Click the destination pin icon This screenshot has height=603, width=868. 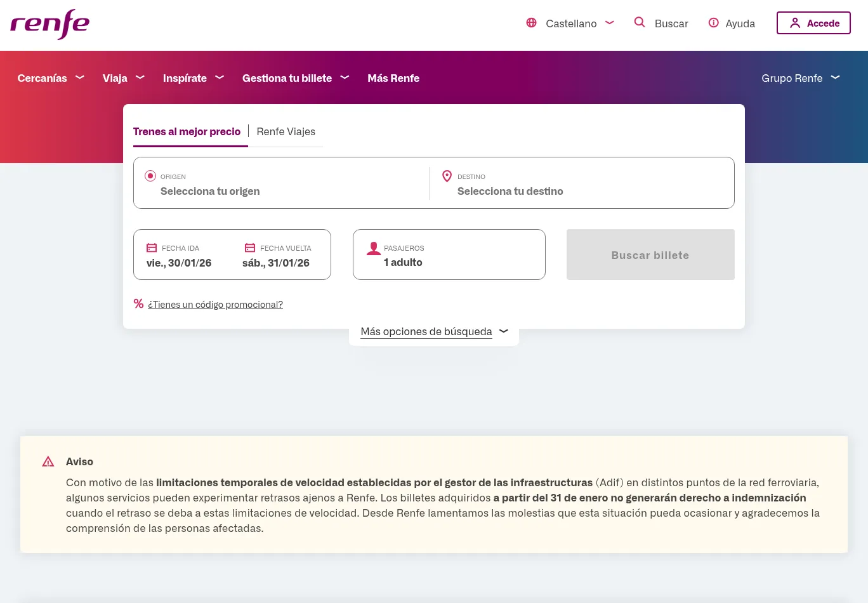pyautogui.click(x=447, y=176)
